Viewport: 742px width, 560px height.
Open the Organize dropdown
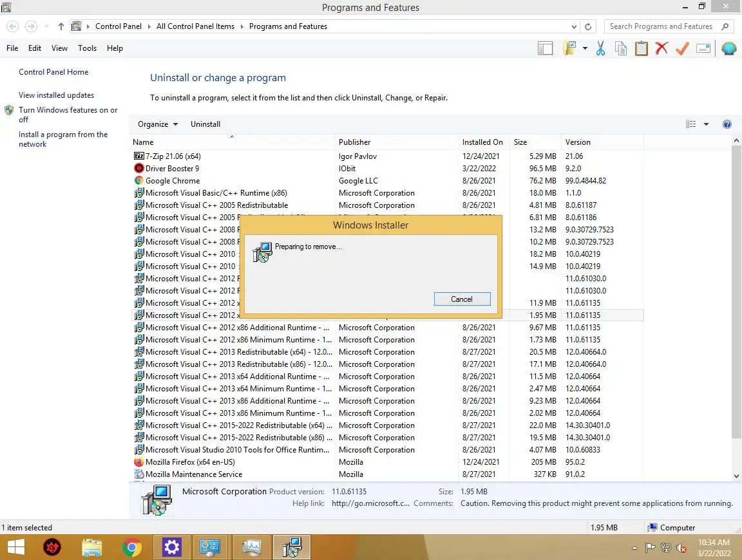click(158, 124)
